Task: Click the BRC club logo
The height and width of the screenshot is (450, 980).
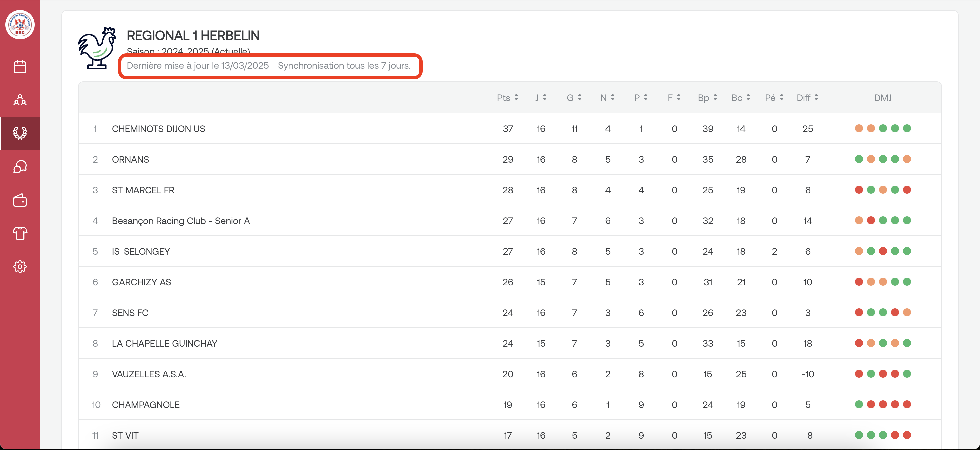Action: [x=20, y=25]
